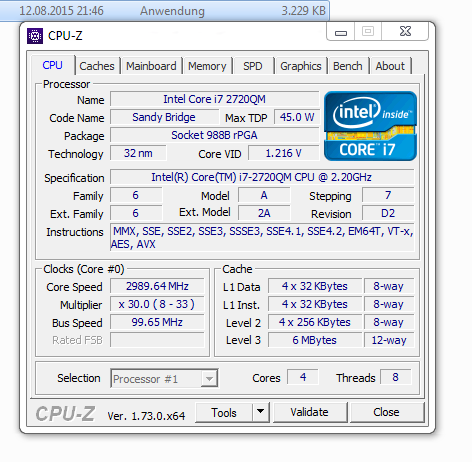Select the Memory tab
This screenshot has height=462, width=472.
click(x=207, y=66)
